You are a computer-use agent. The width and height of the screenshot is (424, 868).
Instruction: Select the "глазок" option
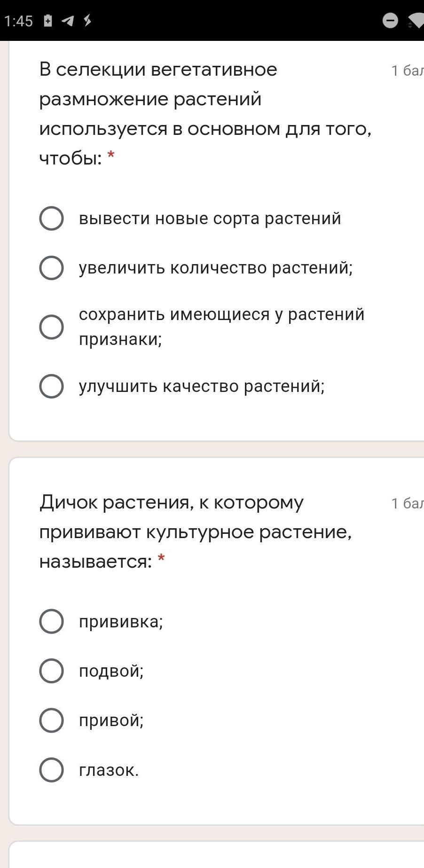[52, 770]
